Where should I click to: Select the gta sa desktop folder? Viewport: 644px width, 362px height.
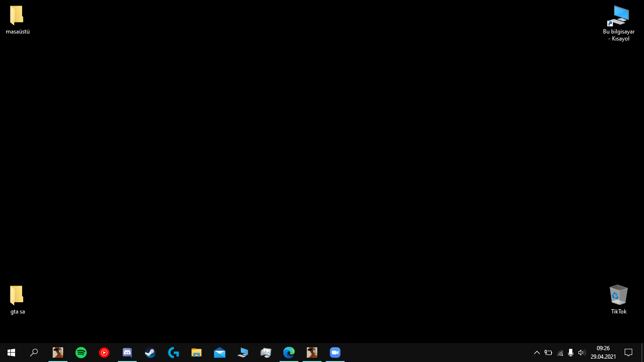click(17, 300)
